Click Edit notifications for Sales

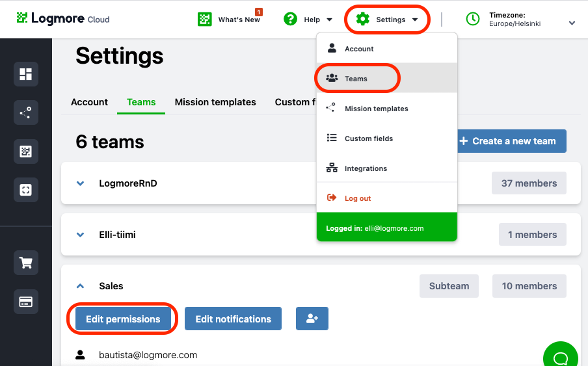tap(233, 319)
